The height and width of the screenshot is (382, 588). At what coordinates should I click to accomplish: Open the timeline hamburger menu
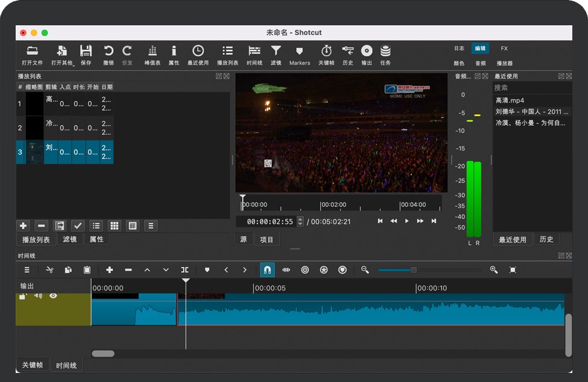pyautogui.click(x=27, y=270)
